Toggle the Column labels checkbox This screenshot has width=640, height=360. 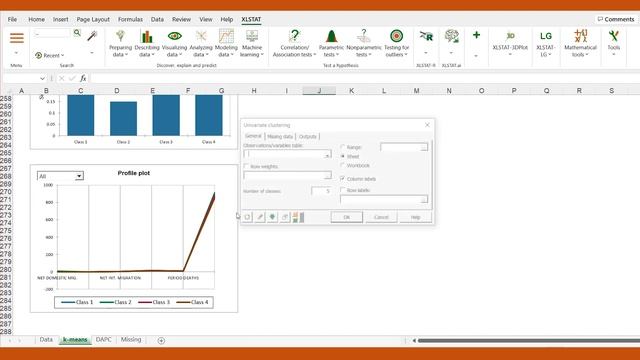point(342,179)
